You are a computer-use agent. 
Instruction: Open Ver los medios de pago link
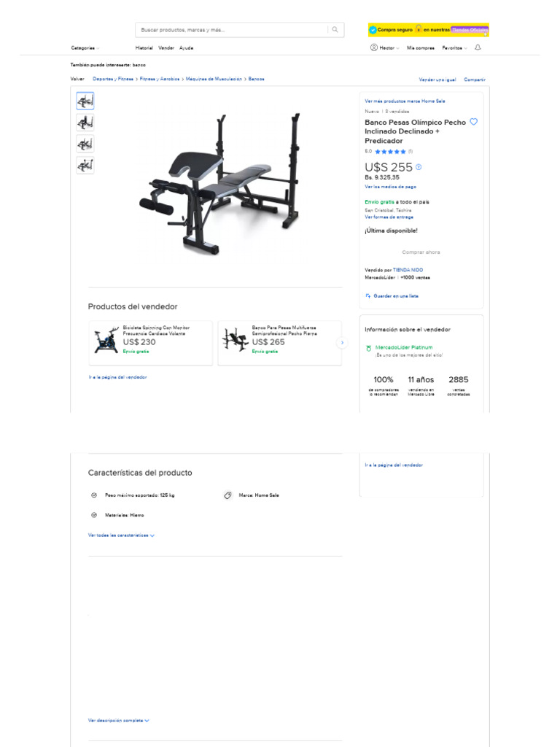click(x=391, y=187)
